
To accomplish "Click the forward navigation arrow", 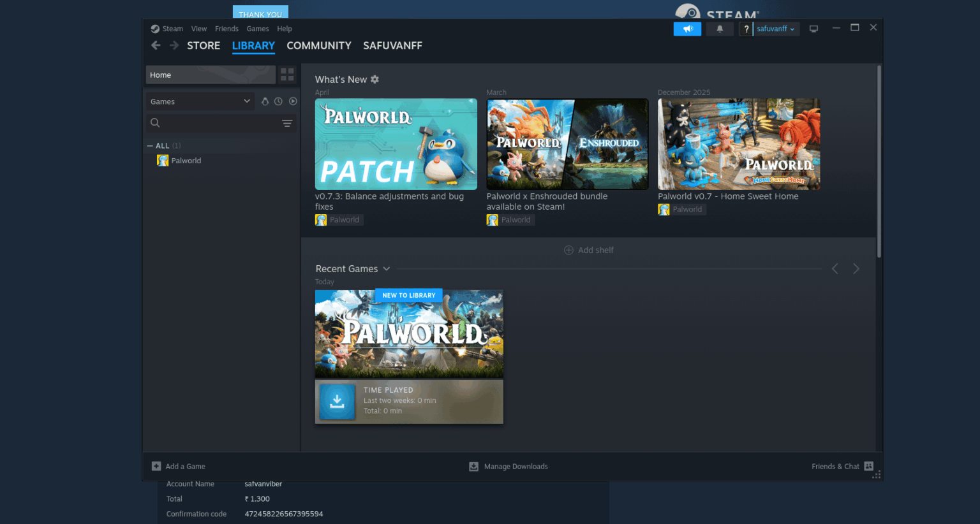I will click(x=174, y=45).
